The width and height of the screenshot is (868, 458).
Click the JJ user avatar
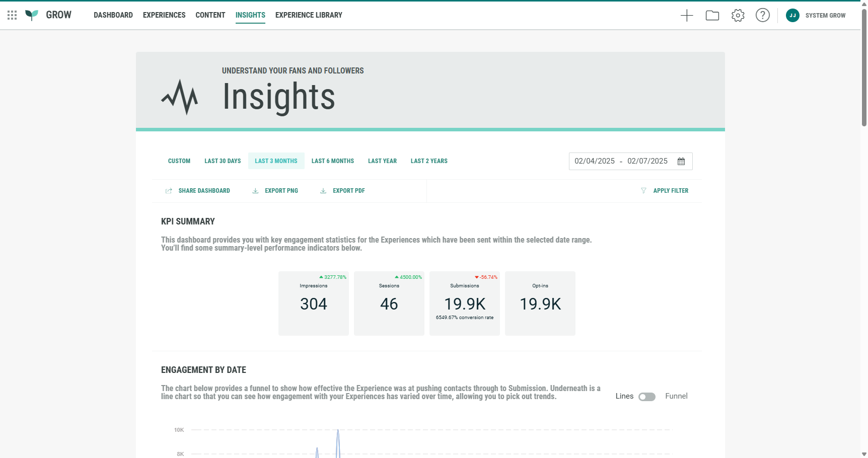click(792, 16)
